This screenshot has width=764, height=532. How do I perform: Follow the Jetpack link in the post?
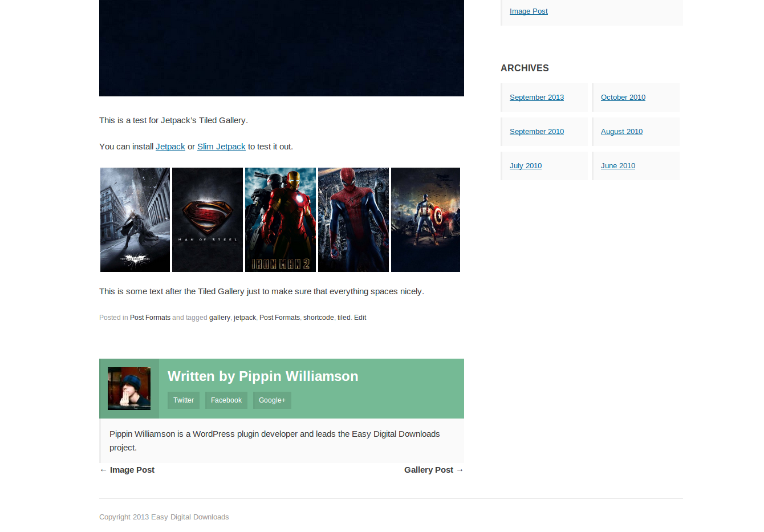click(170, 147)
